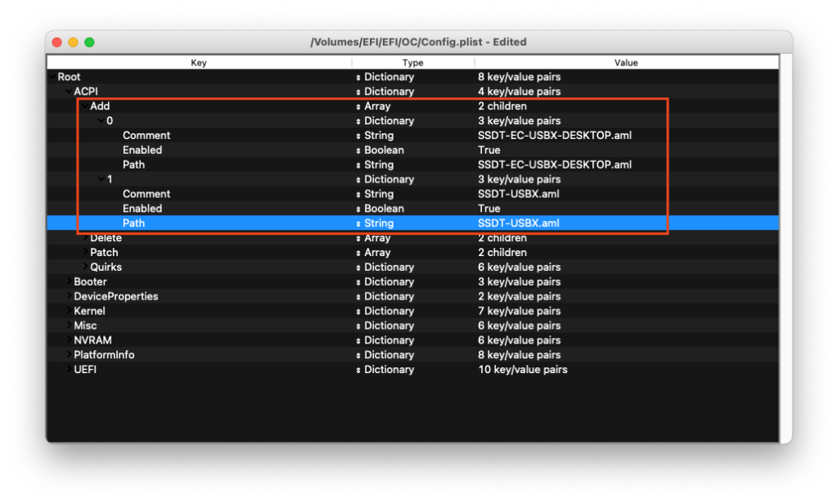
Task: Select the NVRAM key label
Action: pos(93,340)
